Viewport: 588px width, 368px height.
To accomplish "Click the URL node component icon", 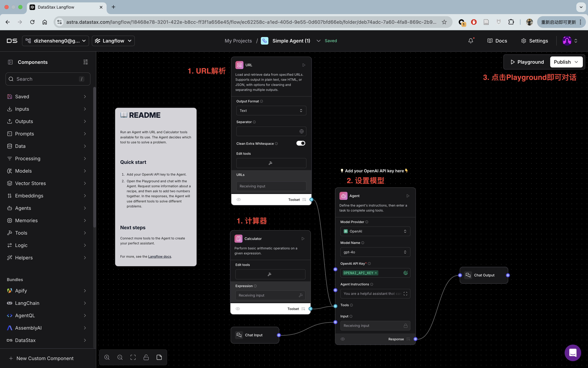I will point(239,65).
